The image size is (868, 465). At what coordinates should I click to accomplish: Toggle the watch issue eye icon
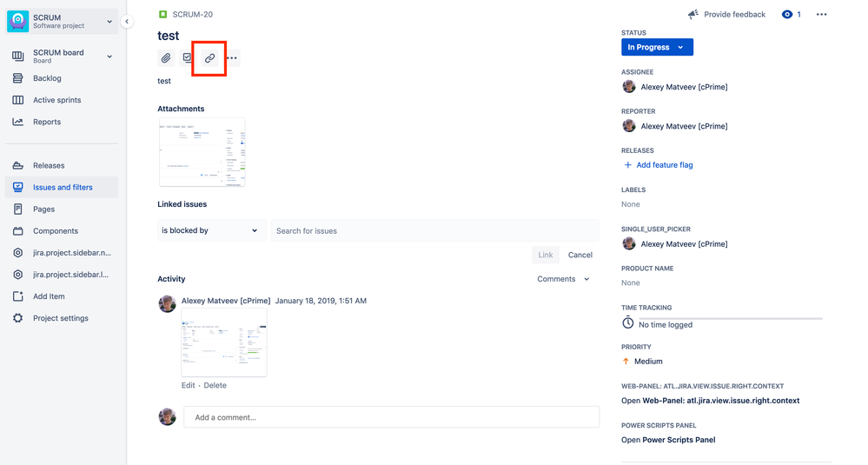(786, 15)
